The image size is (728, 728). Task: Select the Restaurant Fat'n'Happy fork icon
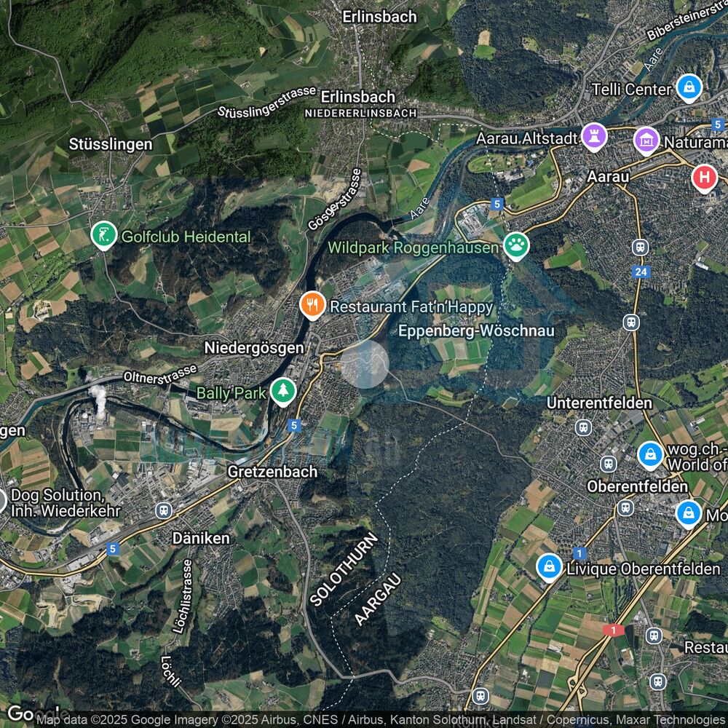tap(312, 306)
